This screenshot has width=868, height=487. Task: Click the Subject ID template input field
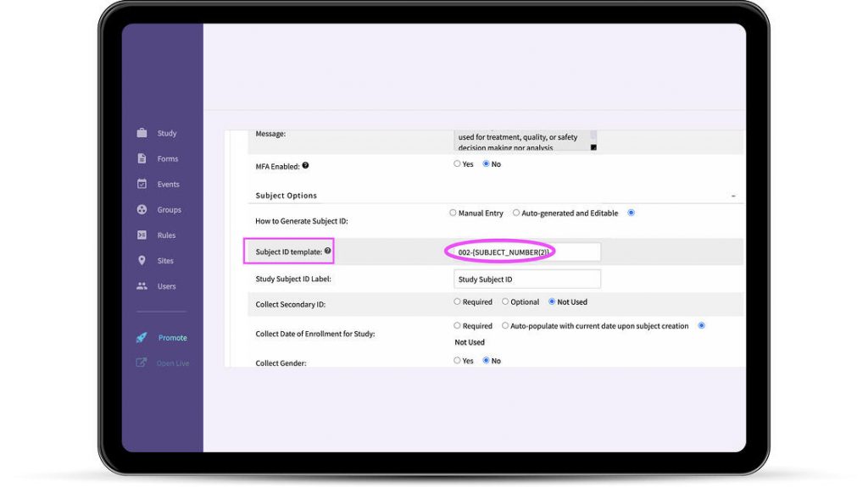point(527,252)
